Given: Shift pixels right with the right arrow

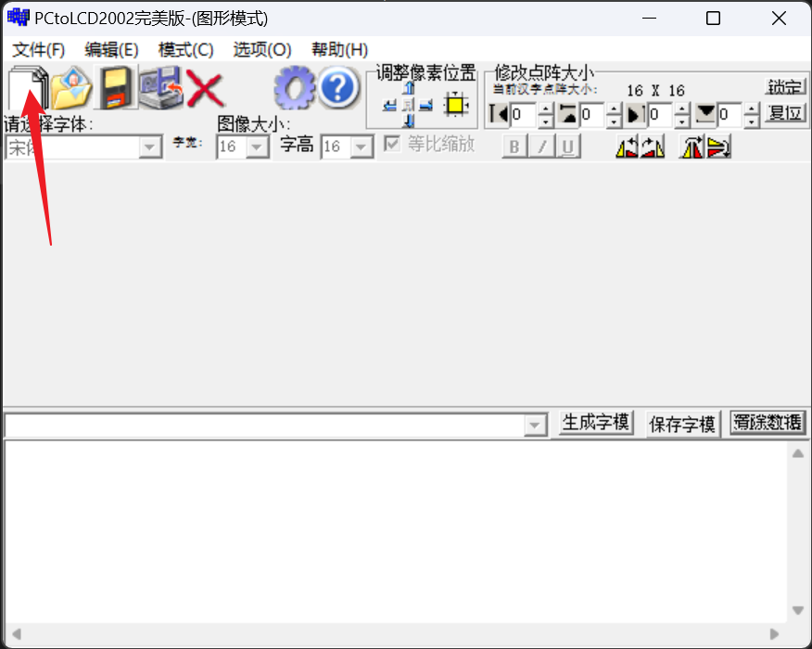Looking at the screenshot, I should click(426, 106).
